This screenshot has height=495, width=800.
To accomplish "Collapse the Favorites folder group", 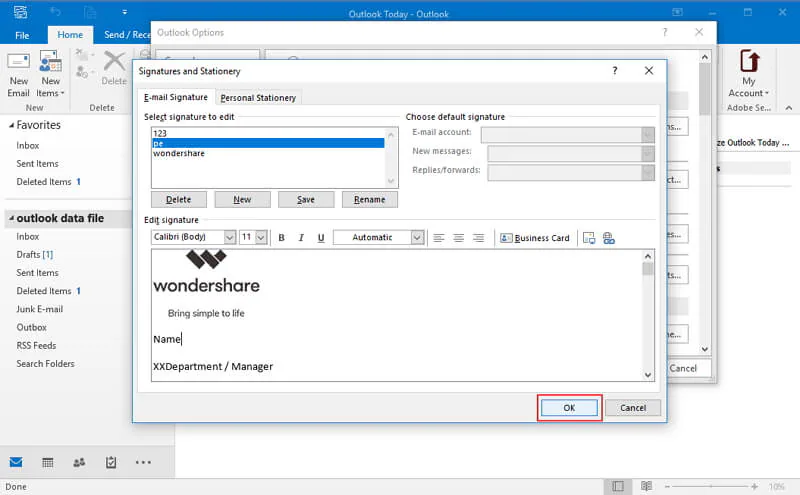I will [11, 126].
